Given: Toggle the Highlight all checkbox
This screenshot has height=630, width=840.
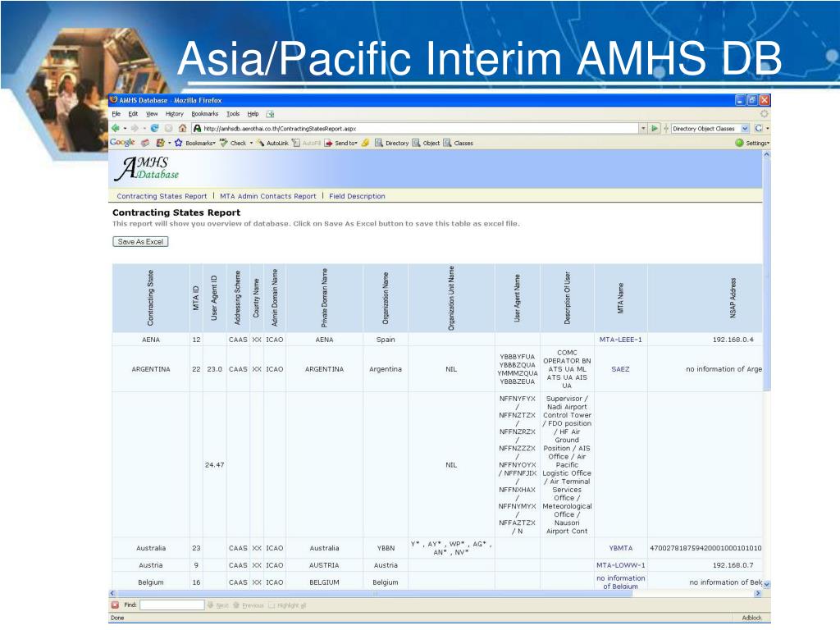Looking at the screenshot, I should pos(272,605).
